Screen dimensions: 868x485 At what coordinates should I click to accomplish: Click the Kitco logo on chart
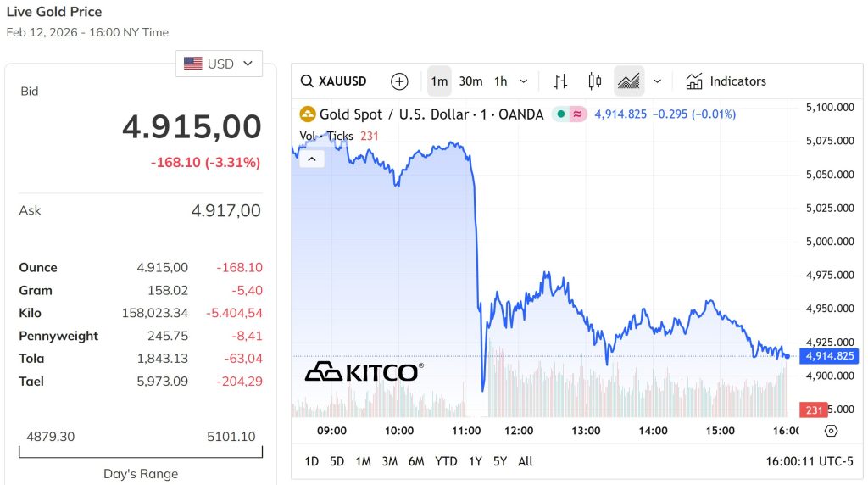(x=364, y=371)
